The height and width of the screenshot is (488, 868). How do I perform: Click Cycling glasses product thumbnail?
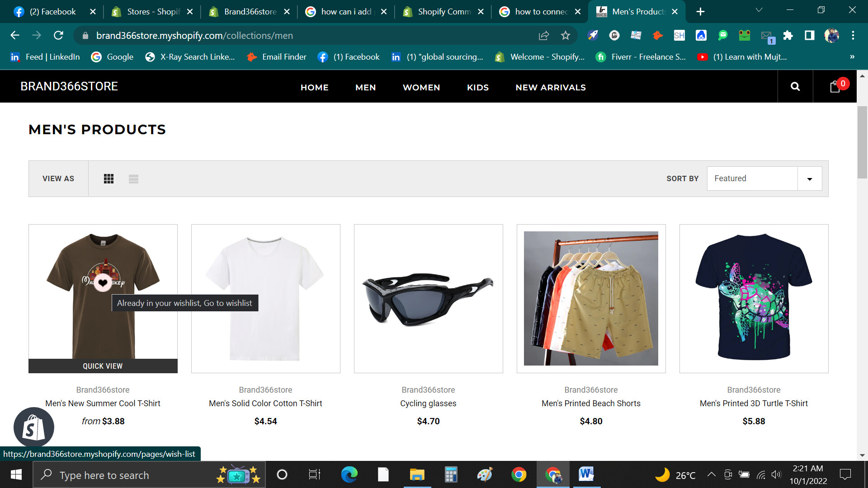tap(428, 298)
